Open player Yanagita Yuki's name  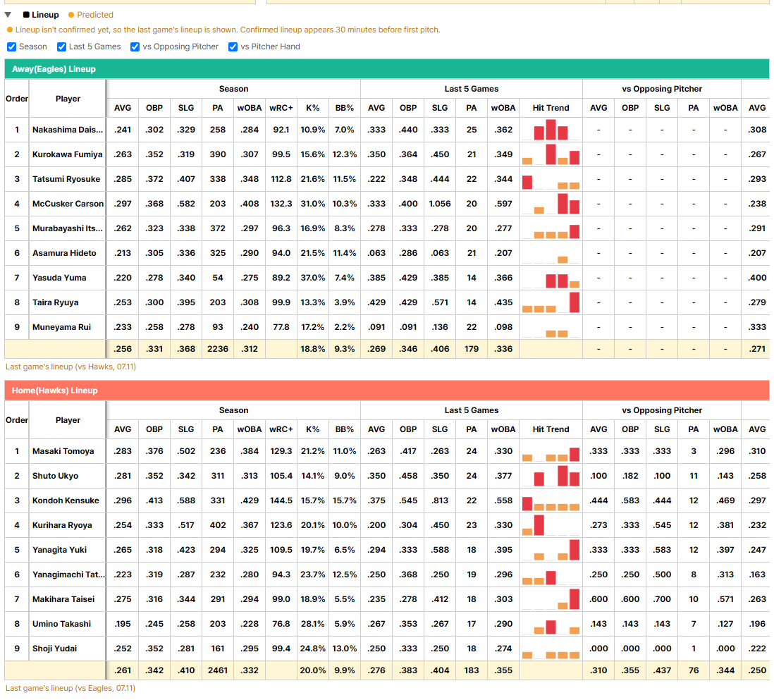pyautogui.click(x=59, y=550)
